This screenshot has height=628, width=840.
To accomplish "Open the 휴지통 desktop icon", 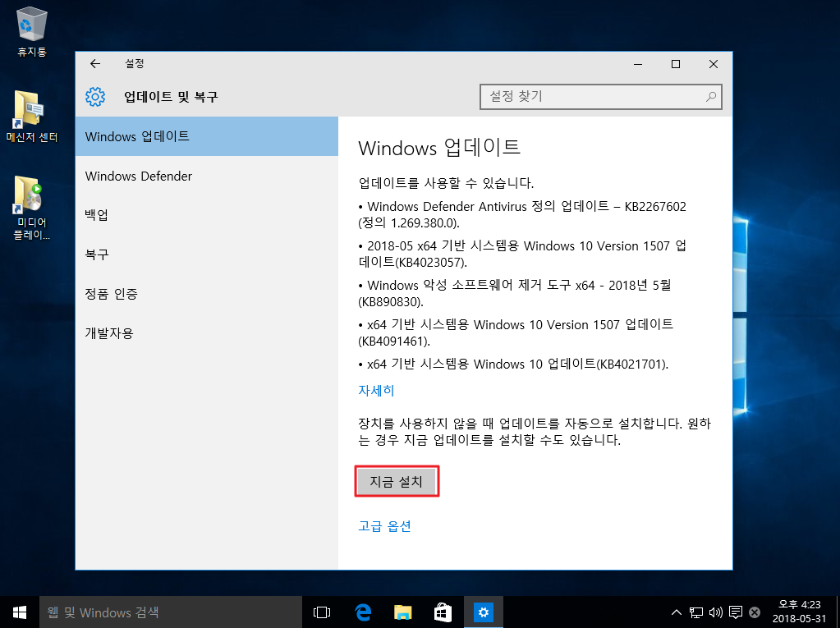I will pyautogui.click(x=32, y=32).
